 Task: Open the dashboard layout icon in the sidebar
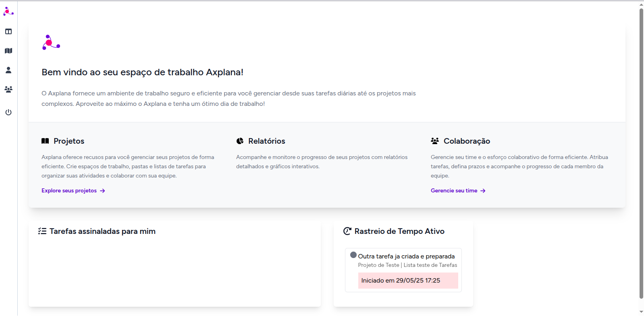tap(8, 31)
